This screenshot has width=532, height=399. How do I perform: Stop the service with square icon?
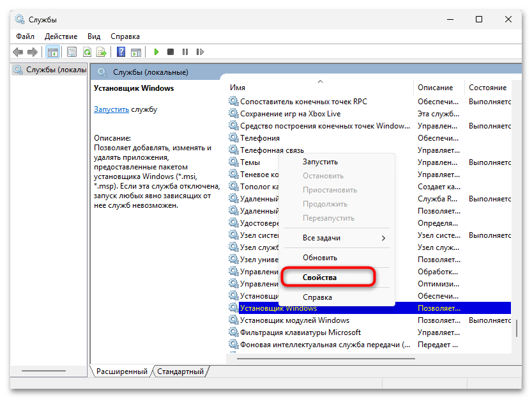pyautogui.click(x=171, y=52)
